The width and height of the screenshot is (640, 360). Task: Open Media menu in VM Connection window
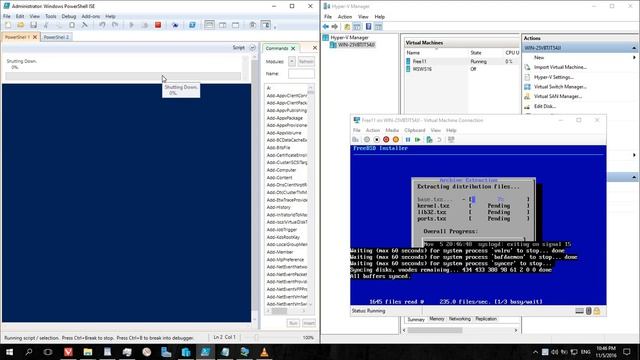point(392,130)
